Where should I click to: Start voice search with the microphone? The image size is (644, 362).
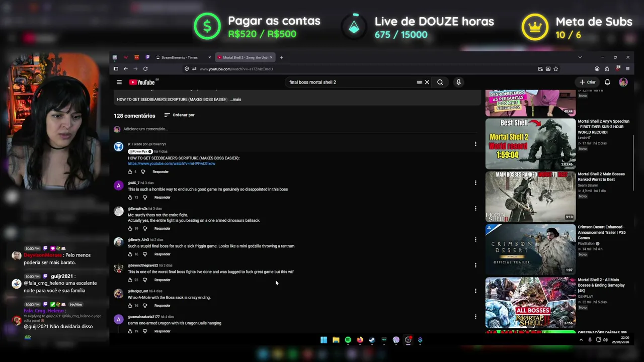(x=458, y=82)
